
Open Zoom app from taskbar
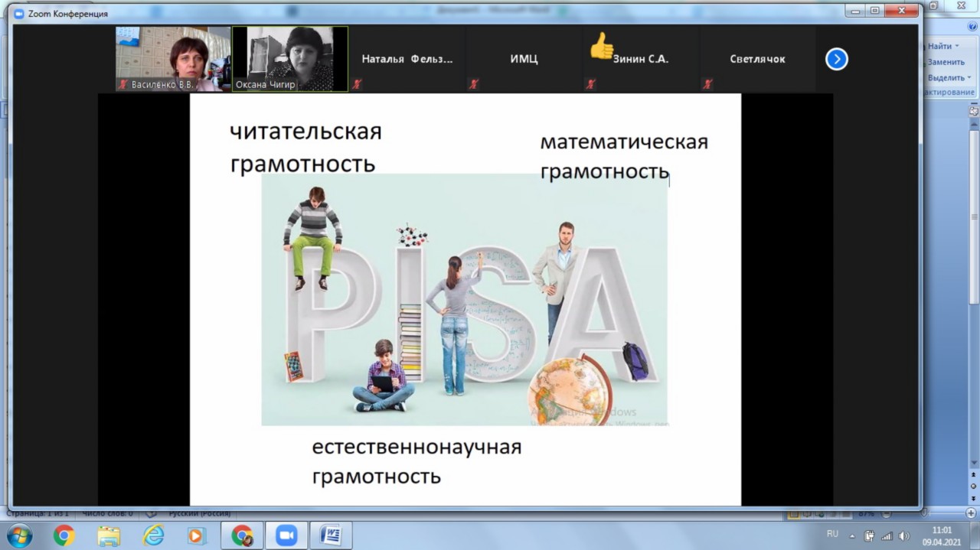286,535
